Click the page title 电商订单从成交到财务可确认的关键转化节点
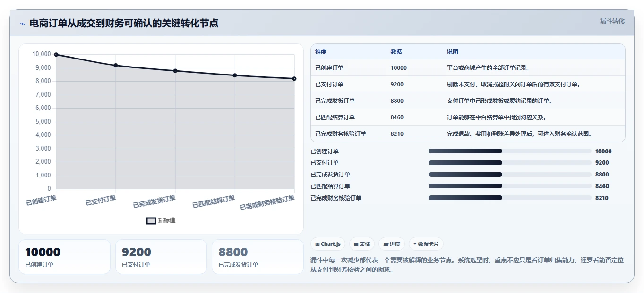 click(124, 24)
